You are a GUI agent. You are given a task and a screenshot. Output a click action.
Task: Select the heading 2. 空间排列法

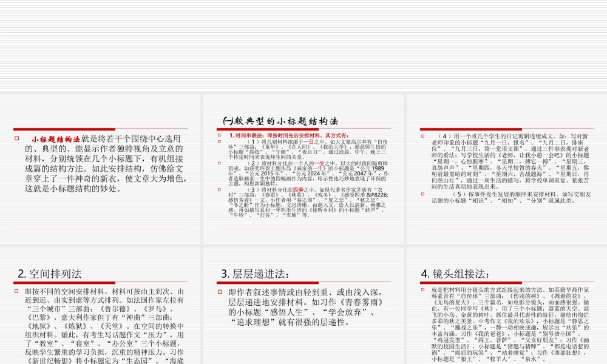click(50, 274)
